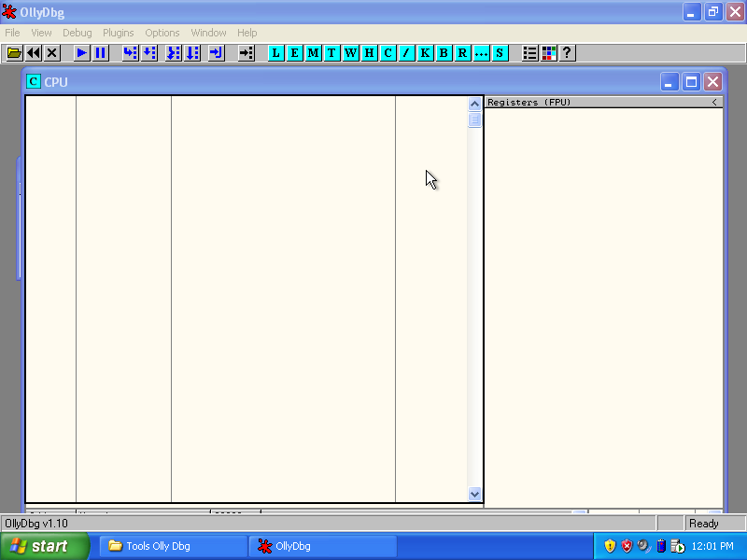Click the Trace over toolbar icon

tap(192, 53)
